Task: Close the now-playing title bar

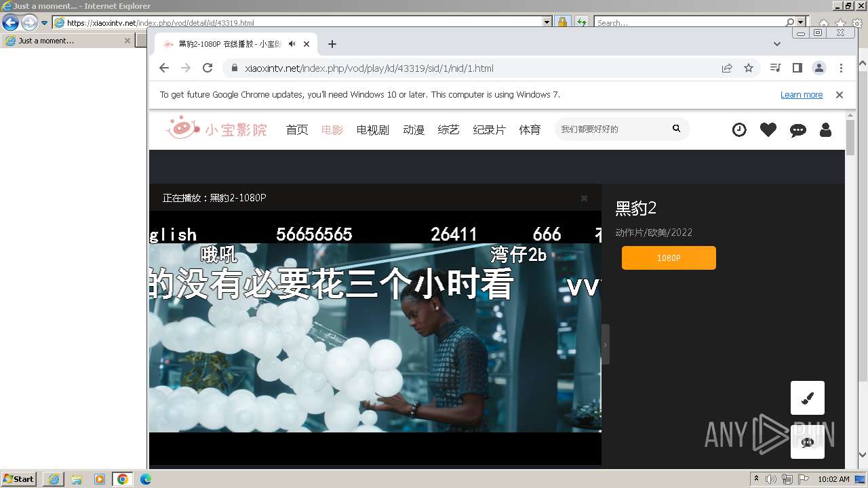Action: [x=584, y=199]
